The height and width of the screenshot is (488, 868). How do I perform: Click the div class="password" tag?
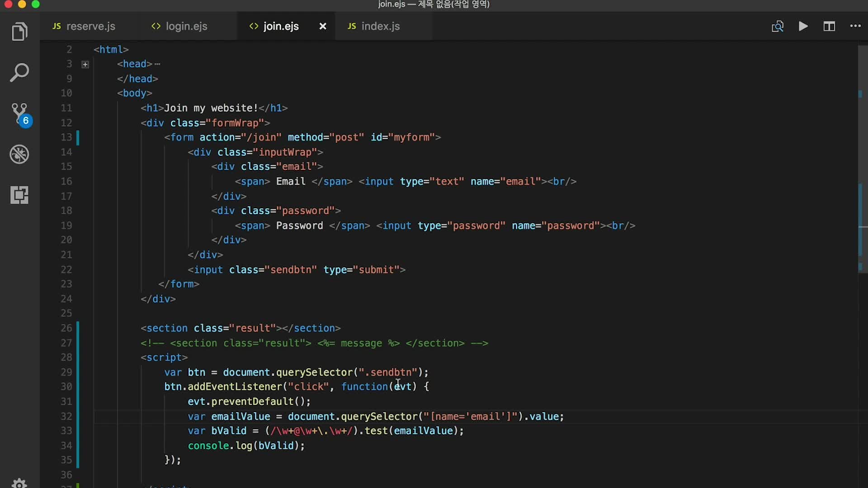(x=276, y=211)
